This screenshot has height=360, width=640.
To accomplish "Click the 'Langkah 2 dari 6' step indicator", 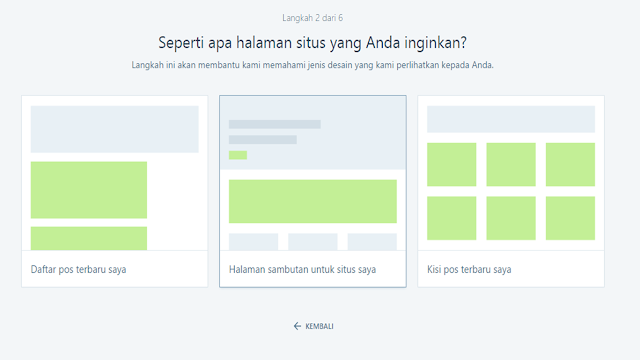I will (x=313, y=18).
